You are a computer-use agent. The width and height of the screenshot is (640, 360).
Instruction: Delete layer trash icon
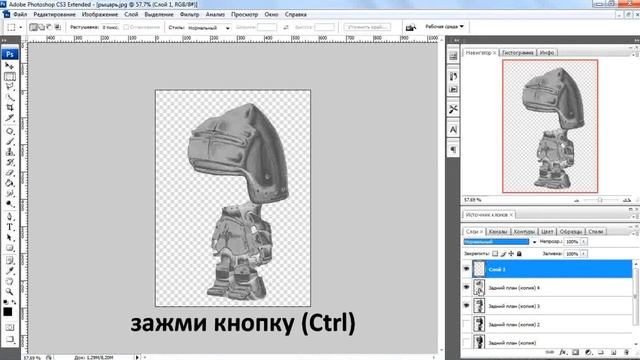click(x=627, y=352)
